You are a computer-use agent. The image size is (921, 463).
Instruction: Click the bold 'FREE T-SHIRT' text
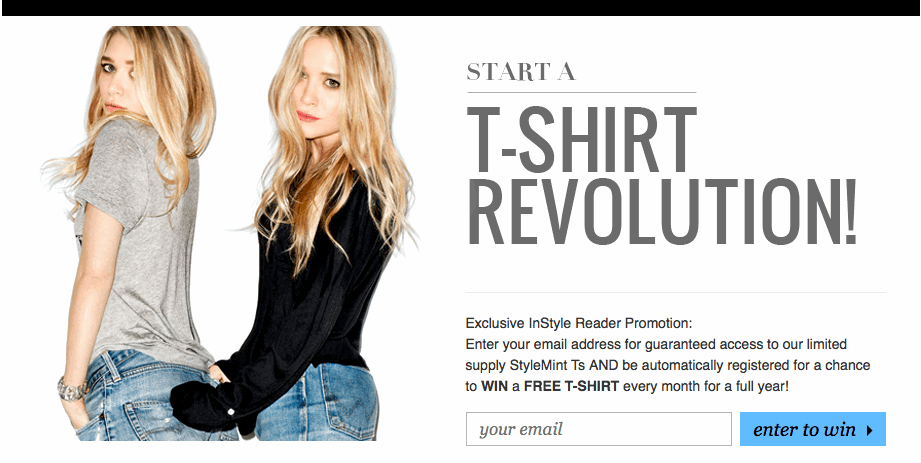click(572, 387)
